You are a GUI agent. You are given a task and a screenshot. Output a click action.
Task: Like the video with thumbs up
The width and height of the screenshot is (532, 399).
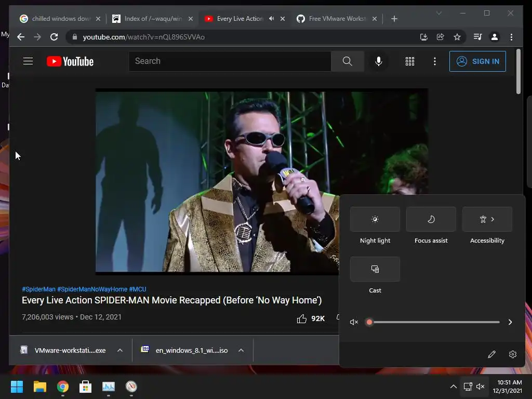[x=302, y=318]
